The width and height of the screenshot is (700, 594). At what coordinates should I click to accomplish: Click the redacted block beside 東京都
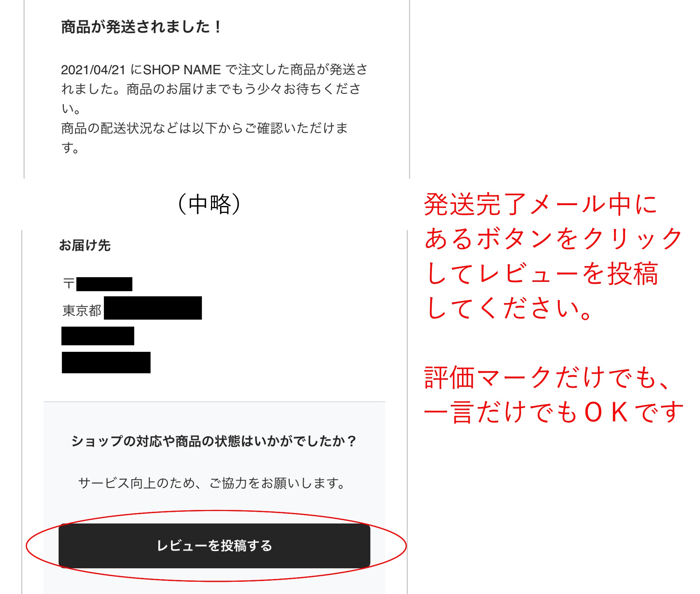(153, 308)
